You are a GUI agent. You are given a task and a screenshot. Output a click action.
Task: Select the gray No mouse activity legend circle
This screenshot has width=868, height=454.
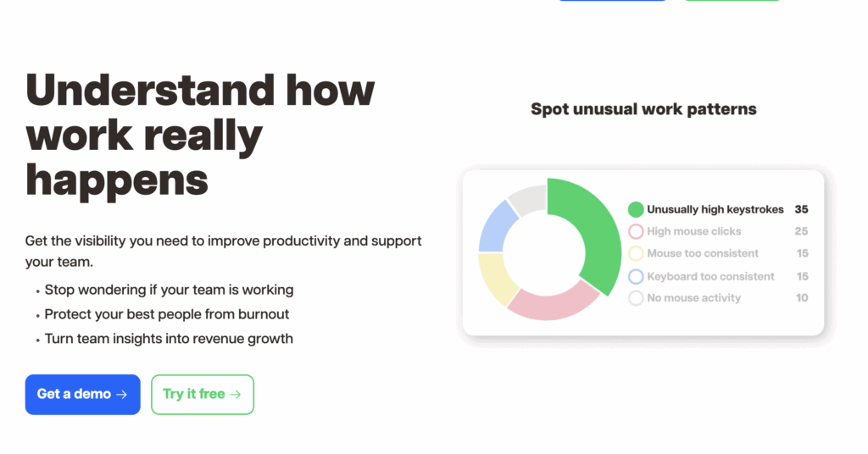[x=636, y=298]
